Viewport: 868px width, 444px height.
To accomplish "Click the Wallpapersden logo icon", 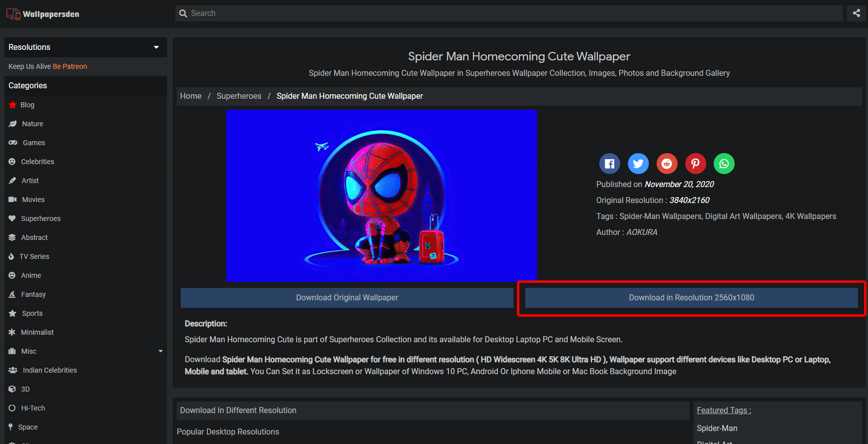I will tap(13, 14).
